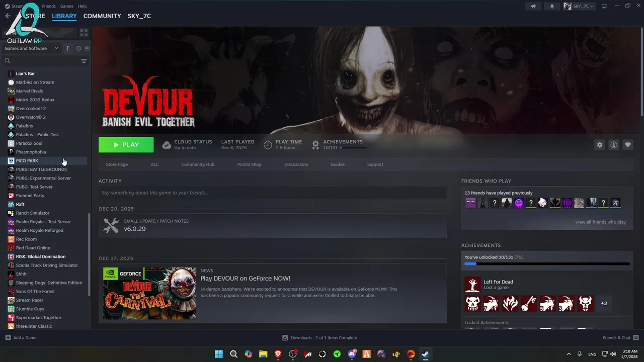
Task: Open advanced filter options in library search
Action: [84, 61]
